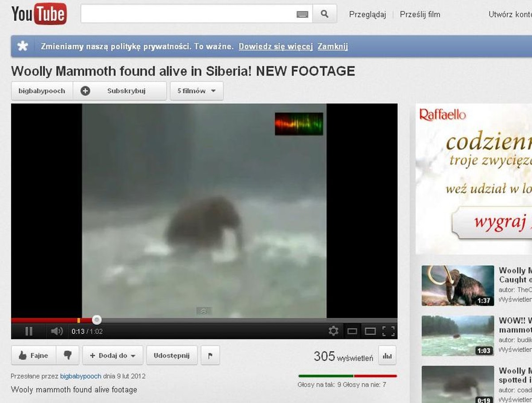Open the Prześlij film link
The height and width of the screenshot is (403, 532).
pyautogui.click(x=420, y=14)
